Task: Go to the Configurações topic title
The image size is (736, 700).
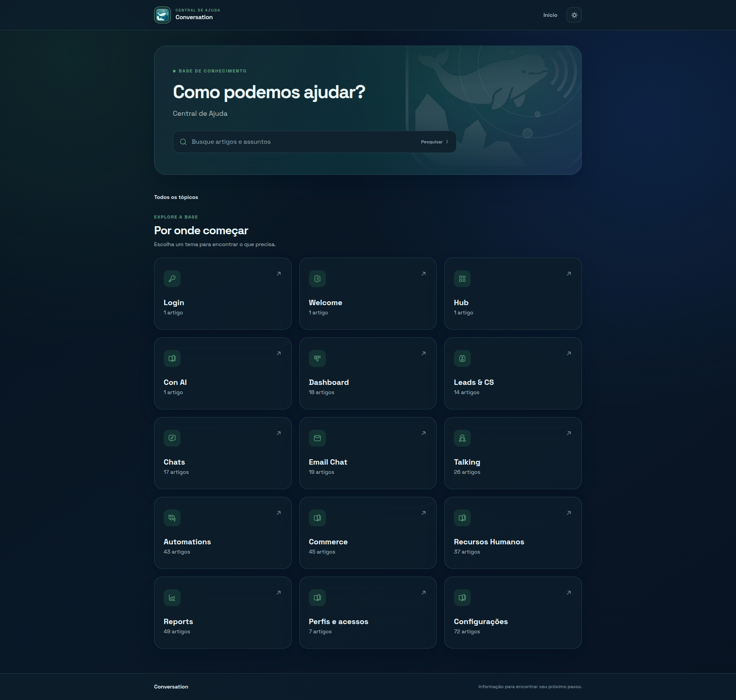Action: tap(481, 622)
